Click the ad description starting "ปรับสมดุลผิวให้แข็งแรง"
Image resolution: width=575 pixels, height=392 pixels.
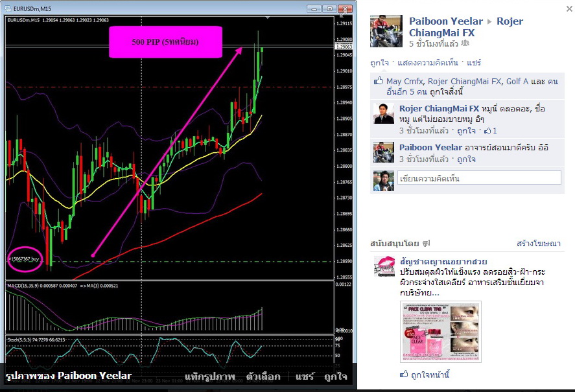coord(473,282)
